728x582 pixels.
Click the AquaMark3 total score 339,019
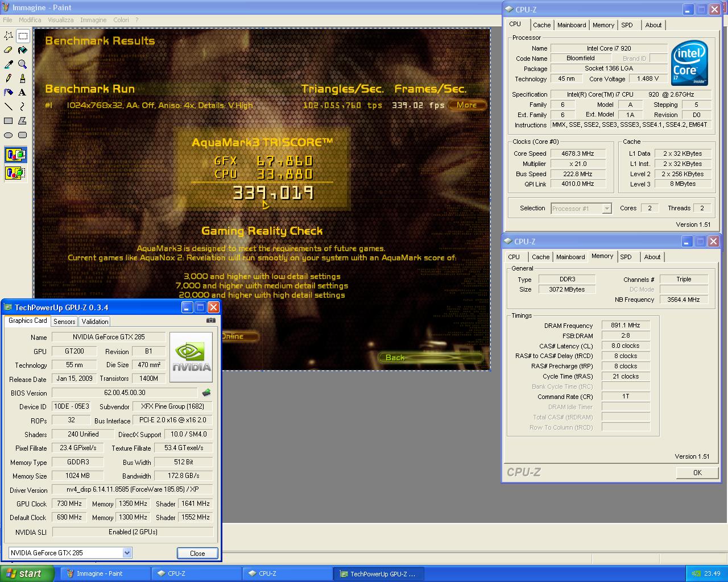coord(274,193)
